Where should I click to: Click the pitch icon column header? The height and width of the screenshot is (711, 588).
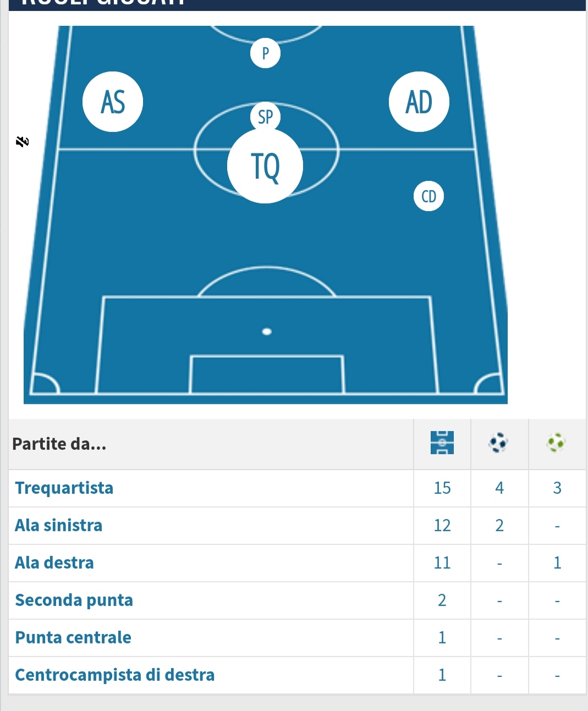442,443
